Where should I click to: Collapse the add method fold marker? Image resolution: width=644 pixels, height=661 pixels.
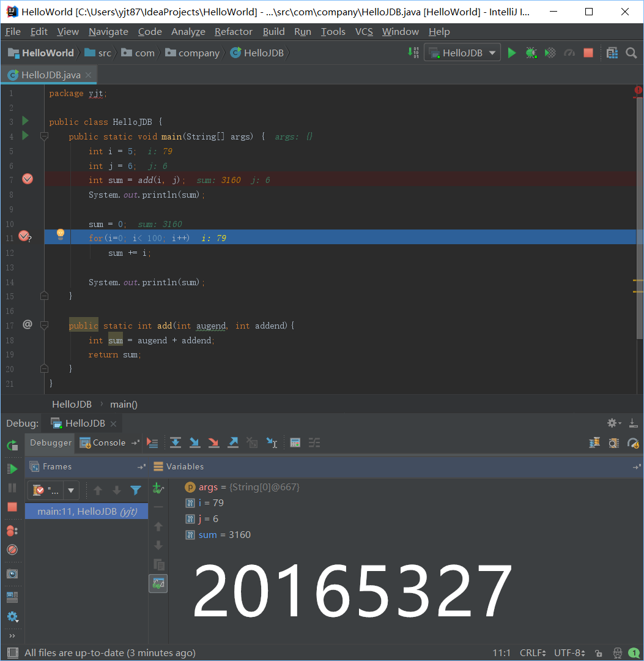(x=44, y=325)
